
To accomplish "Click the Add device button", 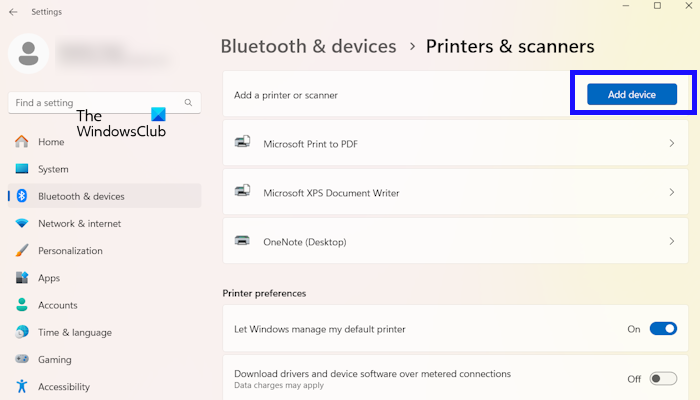I will click(632, 94).
